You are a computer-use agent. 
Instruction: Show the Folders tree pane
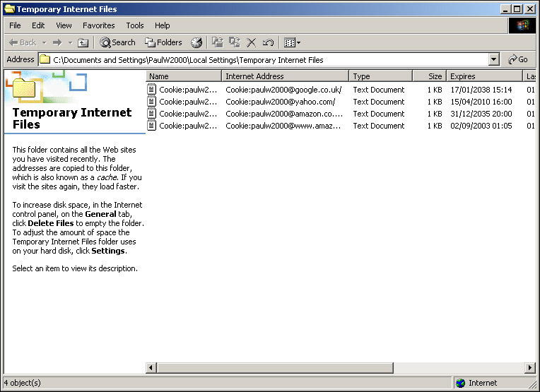click(163, 42)
